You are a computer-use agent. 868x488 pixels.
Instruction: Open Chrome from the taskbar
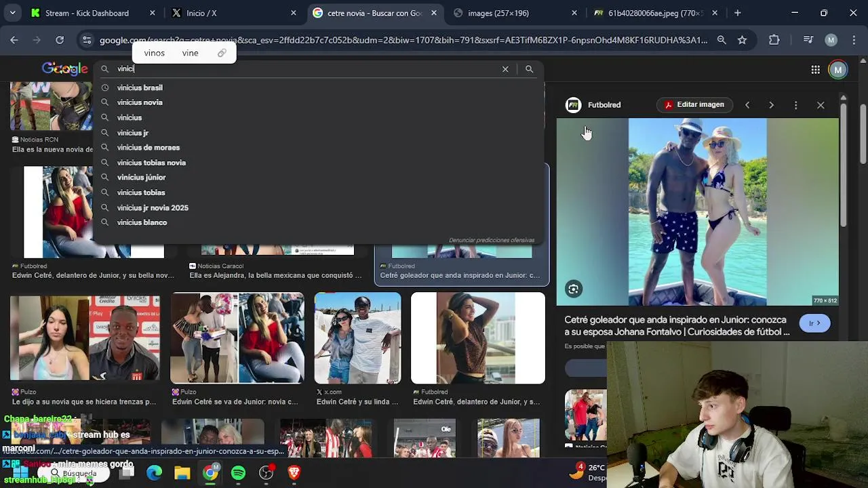coord(211,473)
